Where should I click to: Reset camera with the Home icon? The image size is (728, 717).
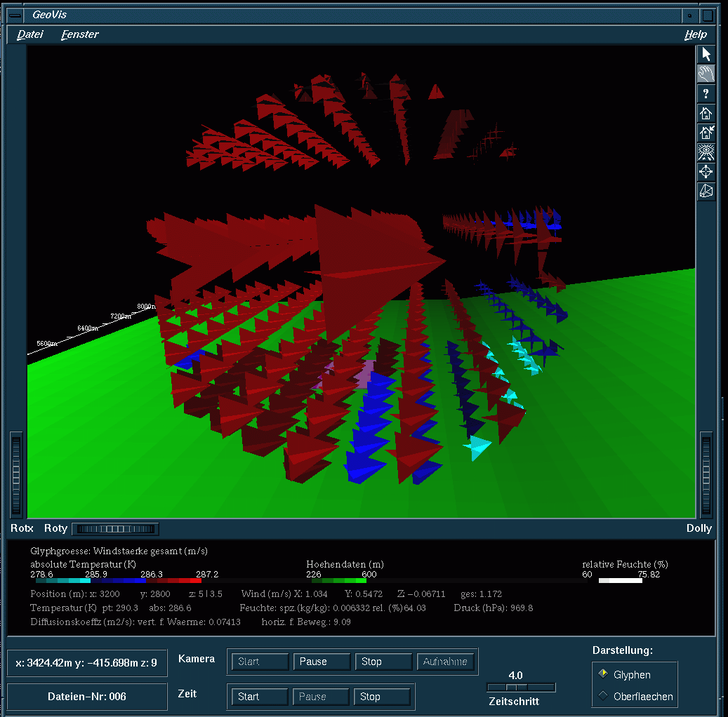tap(706, 113)
